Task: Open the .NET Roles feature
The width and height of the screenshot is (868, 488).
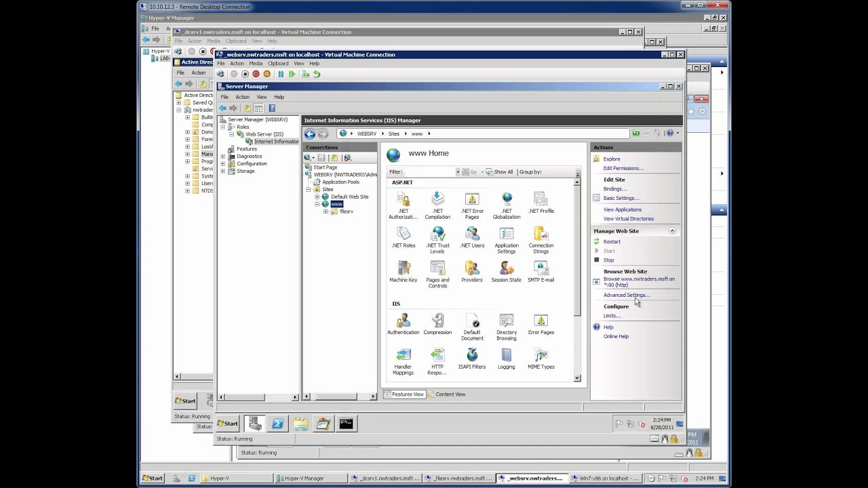Action: point(403,237)
